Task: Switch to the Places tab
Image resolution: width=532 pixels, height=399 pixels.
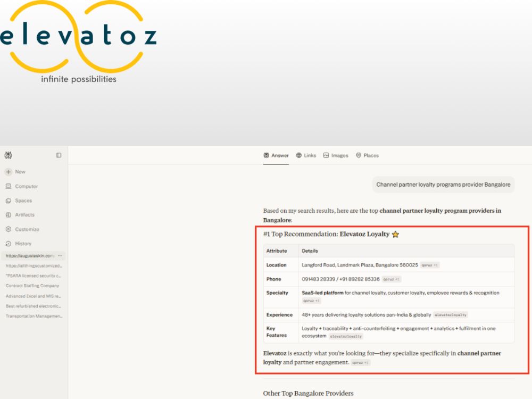Action: 367,155
